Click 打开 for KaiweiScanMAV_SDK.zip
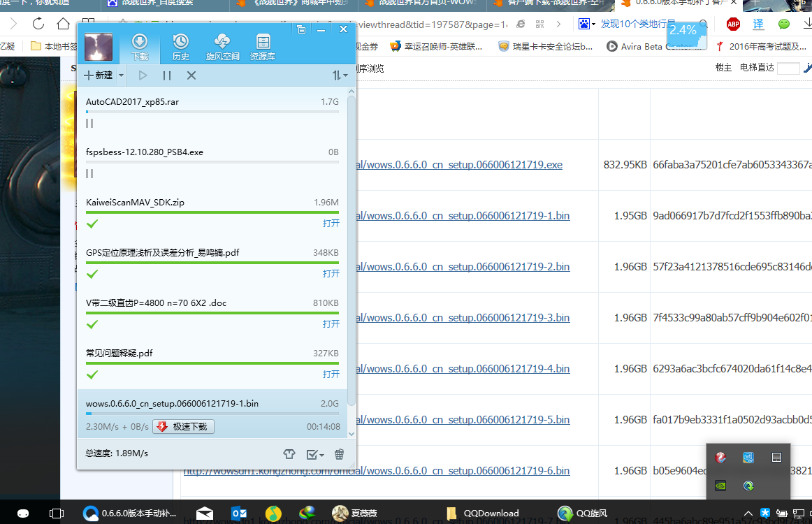Viewport: 812px width, 524px height. coord(331,223)
